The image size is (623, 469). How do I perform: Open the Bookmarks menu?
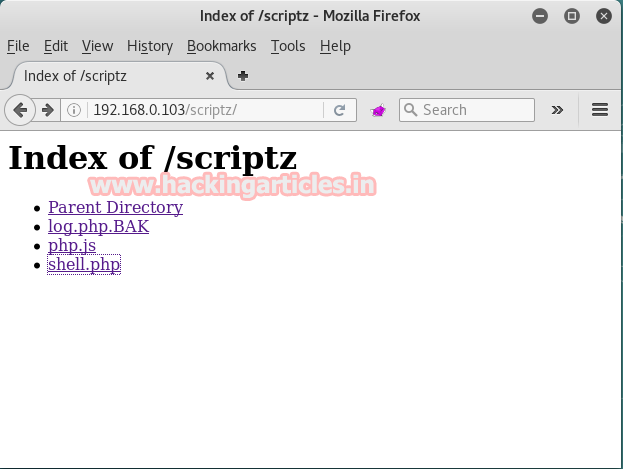(x=221, y=46)
